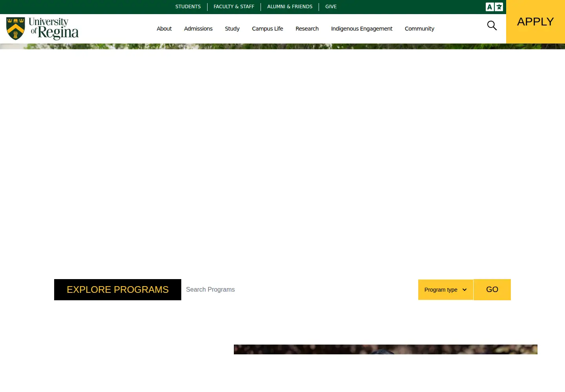Viewport: 565px width, 392px height.
Task: Click the photo thumbnail below the search
Action: point(386,349)
